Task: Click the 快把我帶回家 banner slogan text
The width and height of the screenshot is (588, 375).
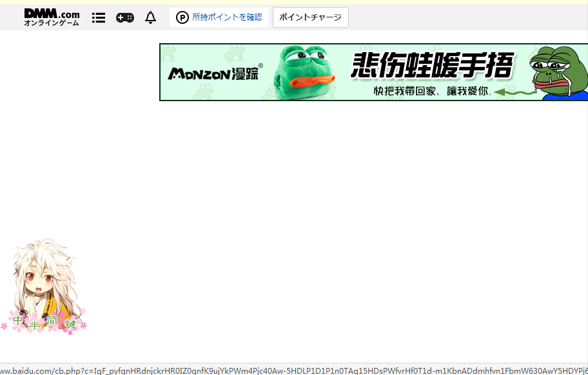Action: point(430,91)
